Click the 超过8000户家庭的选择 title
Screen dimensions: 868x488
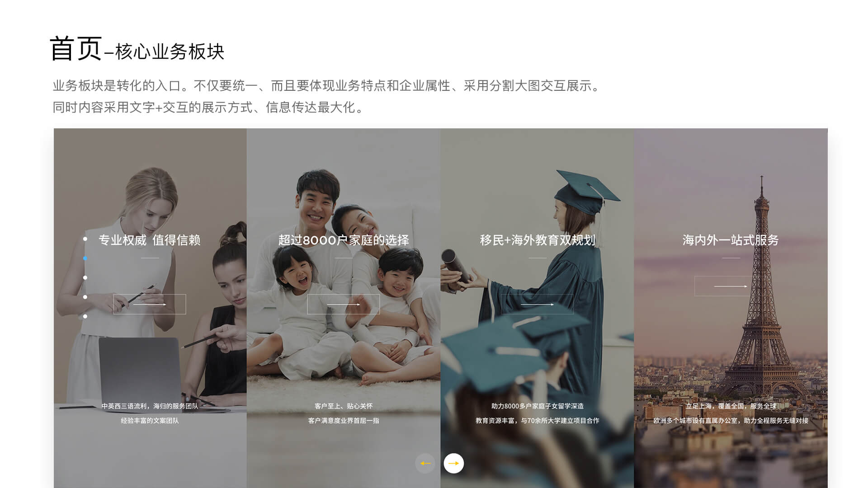point(344,240)
